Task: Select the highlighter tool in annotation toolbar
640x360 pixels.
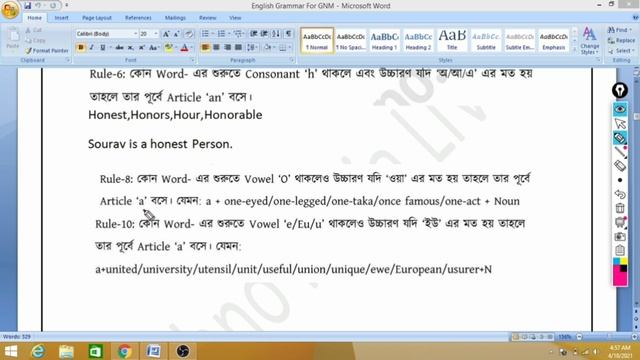Action: click(620, 138)
